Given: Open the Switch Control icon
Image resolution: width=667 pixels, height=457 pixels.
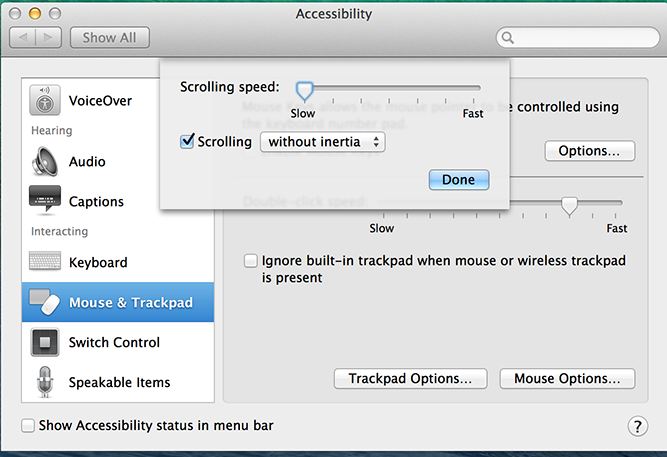Looking at the screenshot, I should 44,342.
